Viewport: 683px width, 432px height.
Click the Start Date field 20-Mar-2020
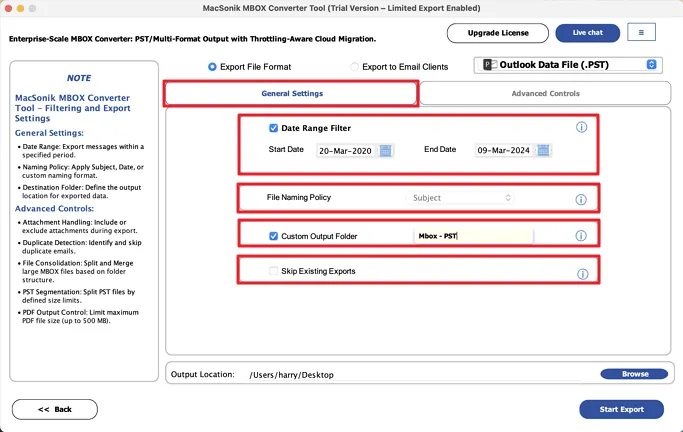345,151
